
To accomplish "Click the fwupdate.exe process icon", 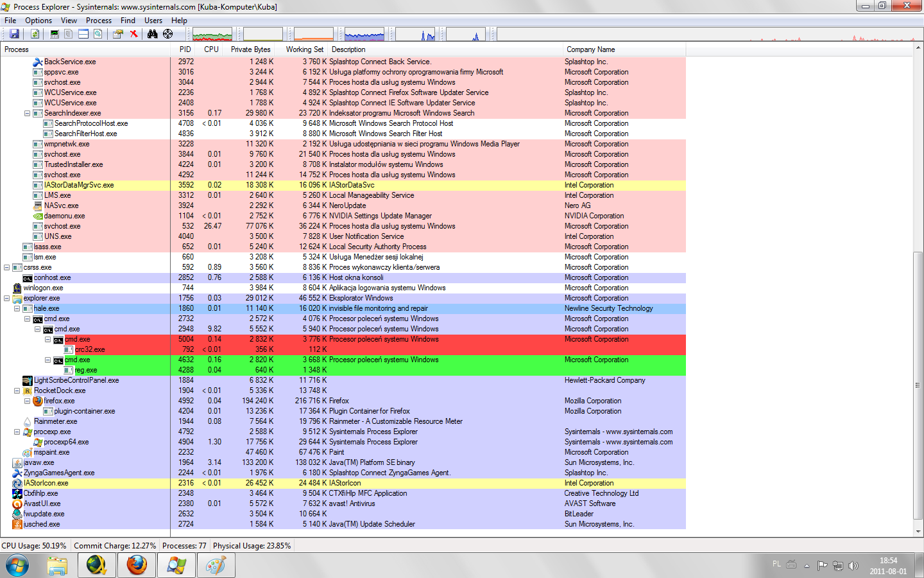I will (17, 514).
